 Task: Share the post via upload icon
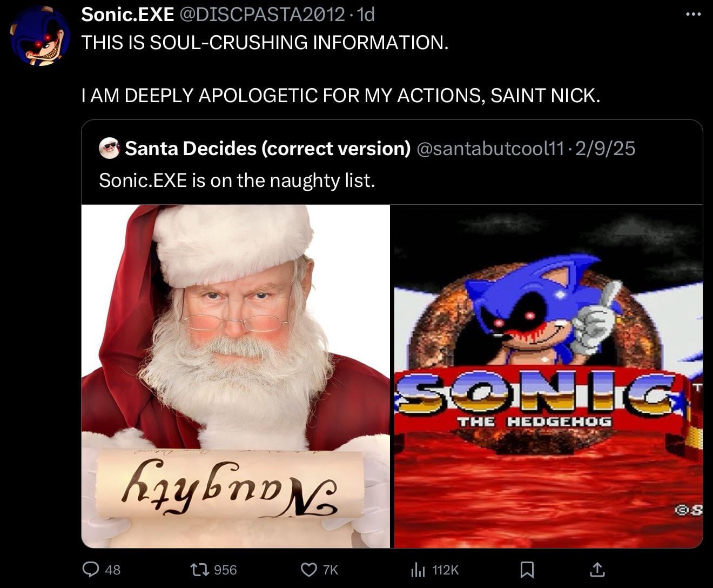(x=597, y=569)
